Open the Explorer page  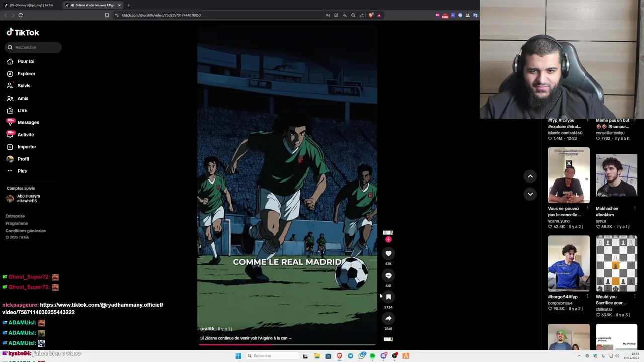(x=21, y=74)
